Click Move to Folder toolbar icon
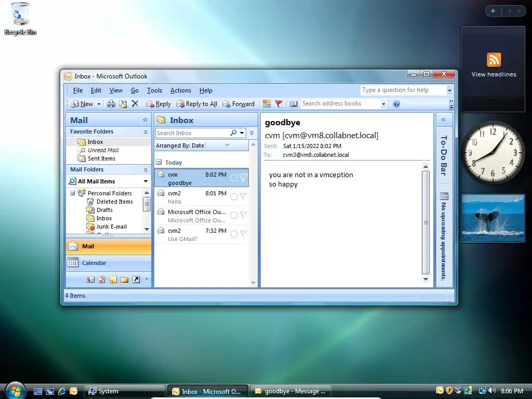The width and height of the screenshot is (532, 399). coord(123,104)
